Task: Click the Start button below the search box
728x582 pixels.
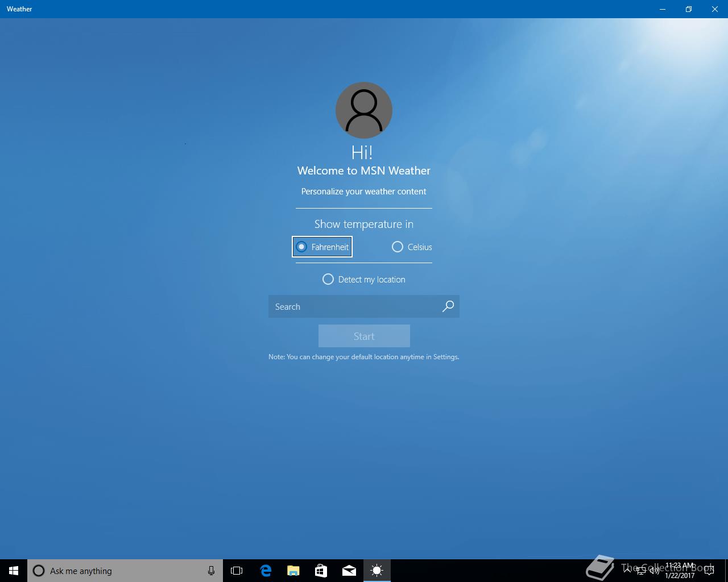Action: pos(364,336)
